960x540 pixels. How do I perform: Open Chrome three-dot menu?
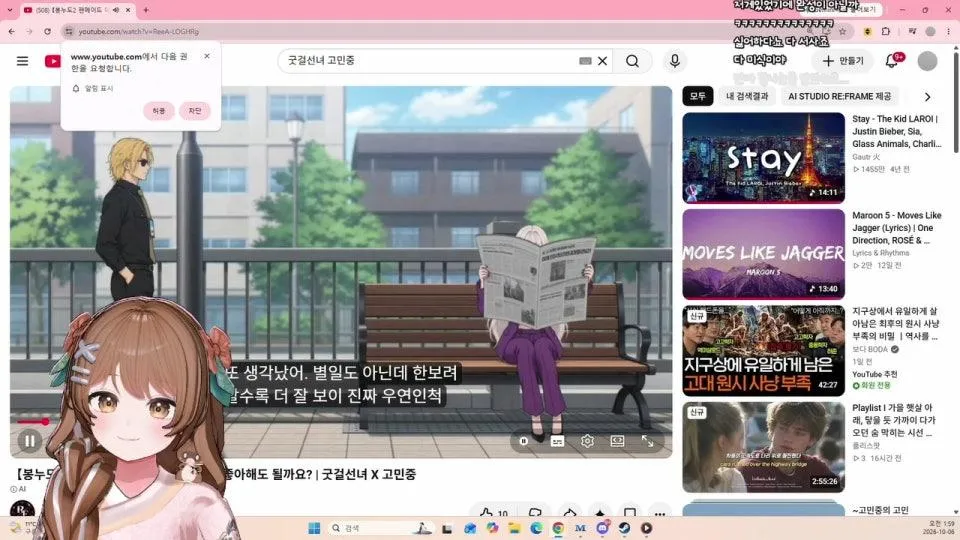[x=949, y=31]
